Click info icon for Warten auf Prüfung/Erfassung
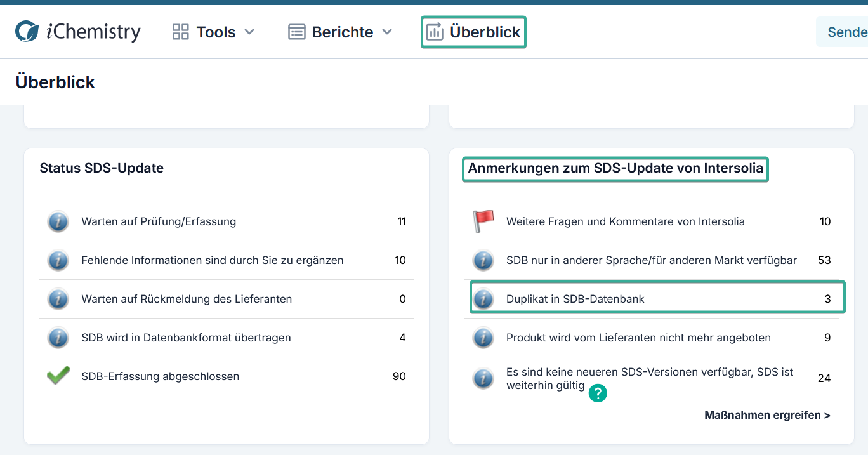 click(x=58, y=221)
